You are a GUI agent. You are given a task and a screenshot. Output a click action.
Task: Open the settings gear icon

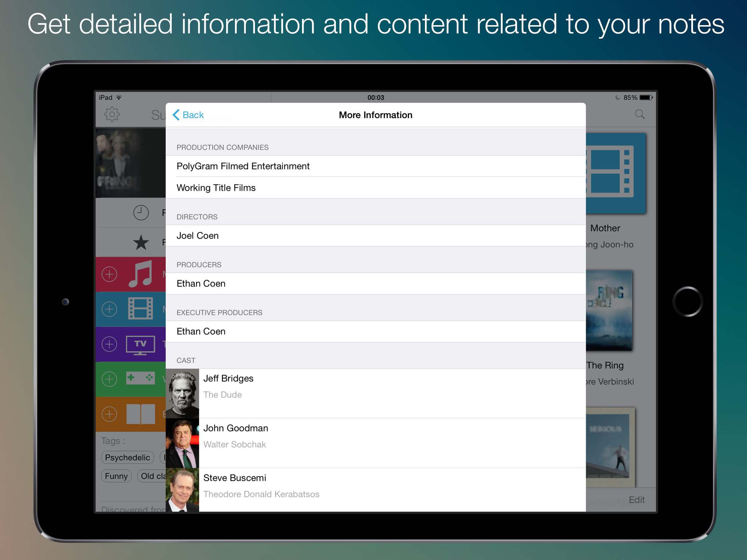[112, 114]
